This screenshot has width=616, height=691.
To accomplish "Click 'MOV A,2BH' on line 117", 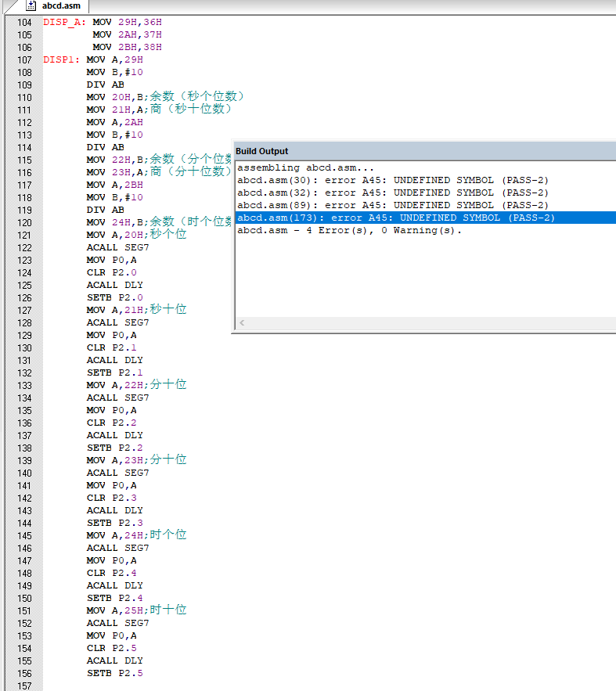I will [x=114, y=185].
